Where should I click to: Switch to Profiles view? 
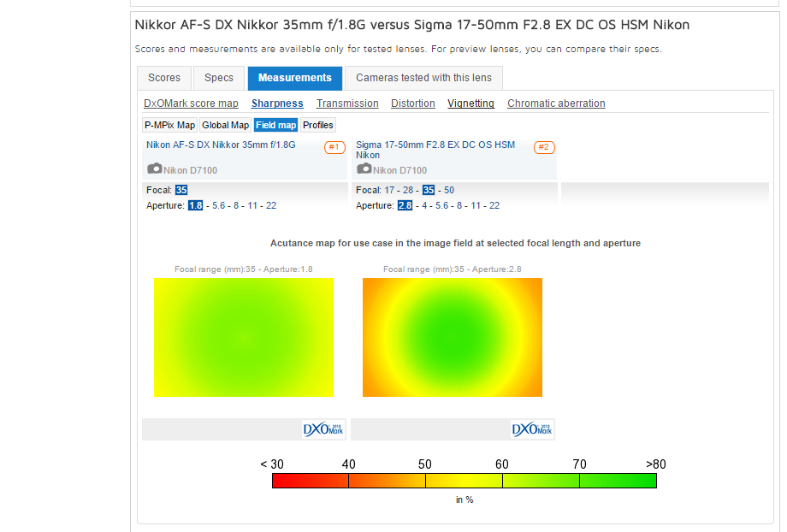317,125
